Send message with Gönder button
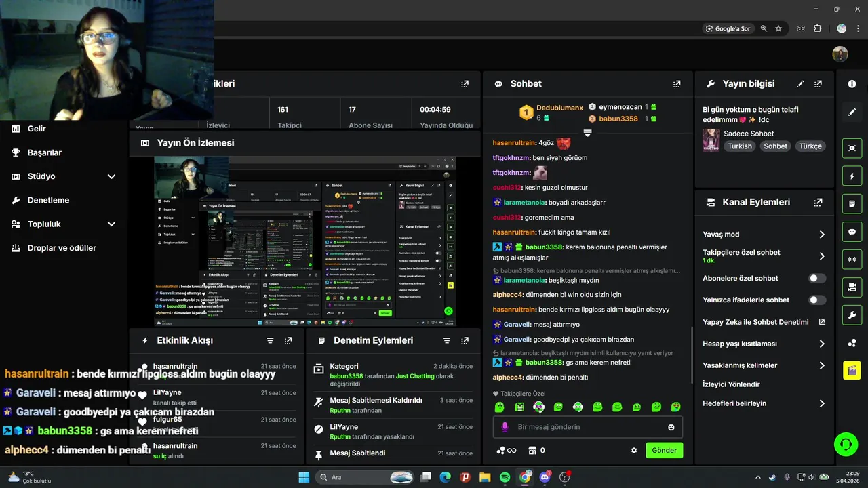This screenshot has height=488, width=868. pyautogui.click(x=664, y=450)
